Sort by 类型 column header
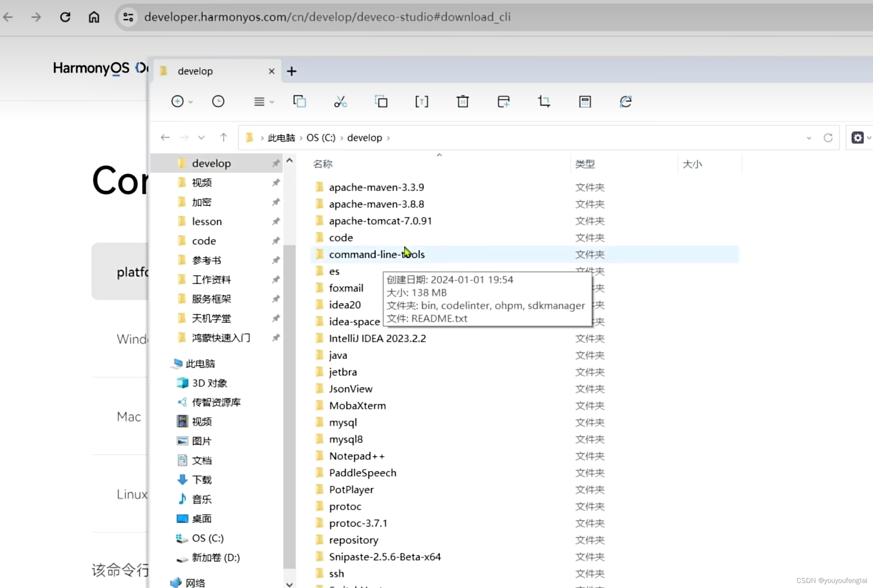This screenshot has height=588, width=873. 585,164
